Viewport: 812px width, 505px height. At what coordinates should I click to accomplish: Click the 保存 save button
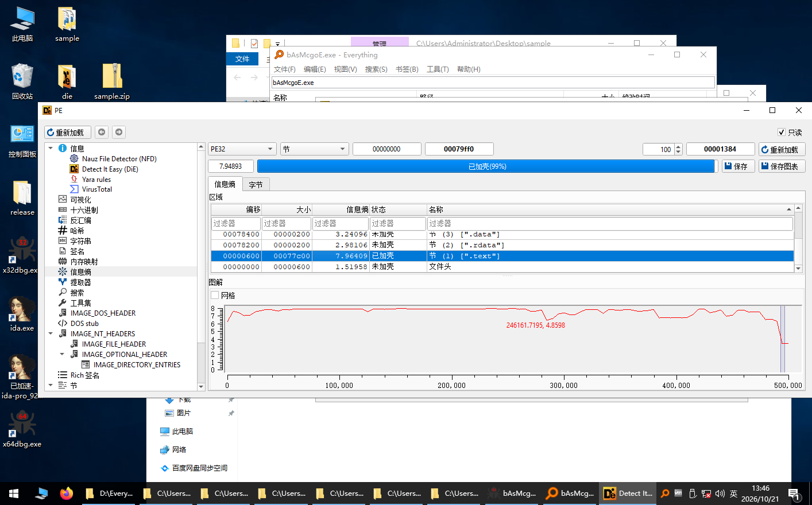738,166
